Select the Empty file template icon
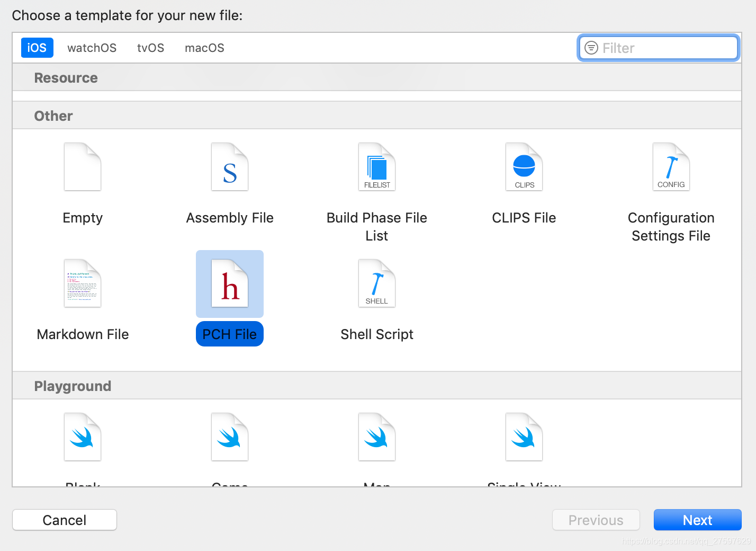The height and width of the screenshot is (551, 756). (83, 166)
